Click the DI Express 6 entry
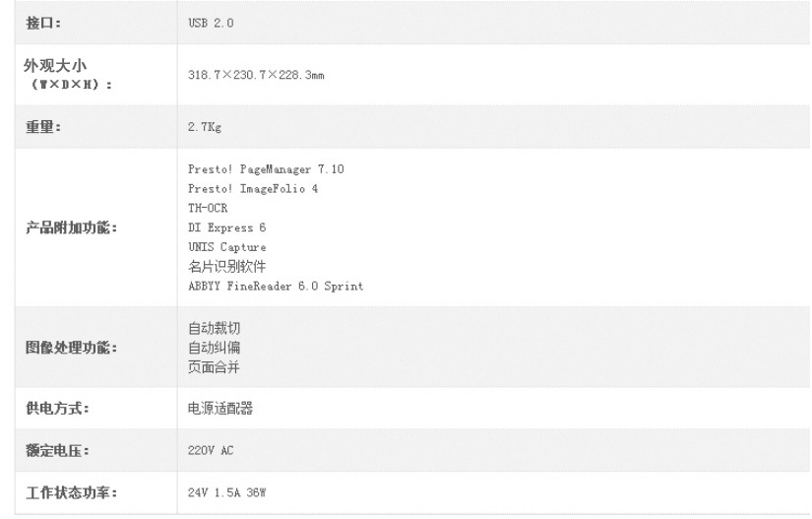The image size is (812, 519). tap(226, 227)
